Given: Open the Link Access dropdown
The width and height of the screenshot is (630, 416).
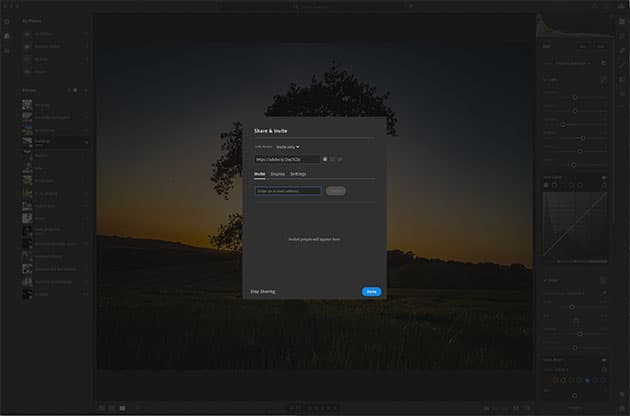Looking at the screenshot, I should (x=288, y=147).
